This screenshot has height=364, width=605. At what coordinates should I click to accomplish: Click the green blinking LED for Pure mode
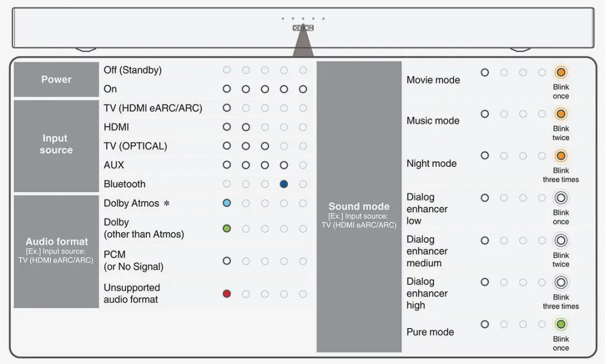tap(561, 324)
